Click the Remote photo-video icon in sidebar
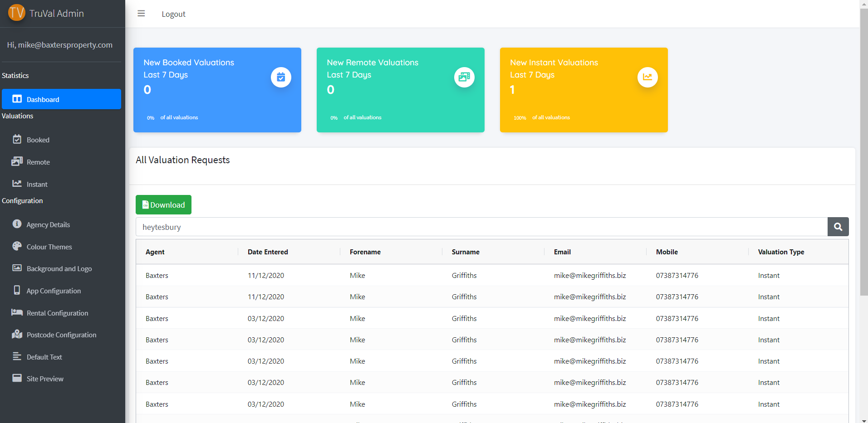 (17, 161)
